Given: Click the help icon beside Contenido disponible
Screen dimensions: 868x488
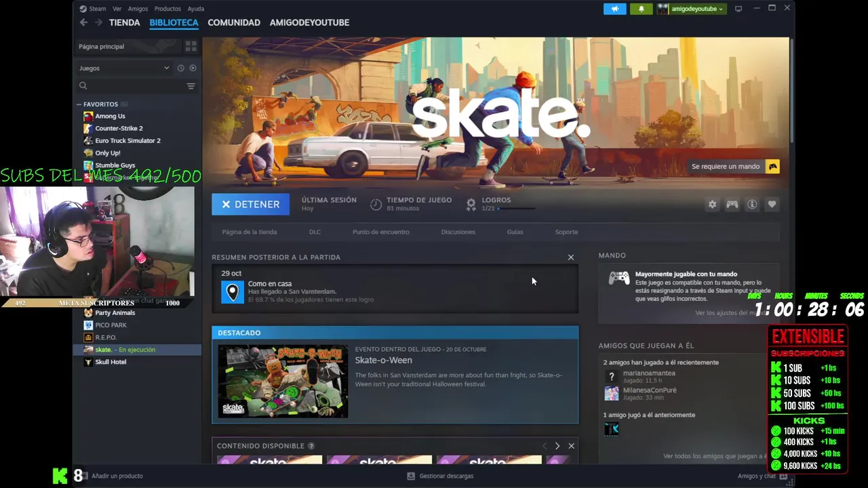Looking at the screenshot, I should pos(311,446).
